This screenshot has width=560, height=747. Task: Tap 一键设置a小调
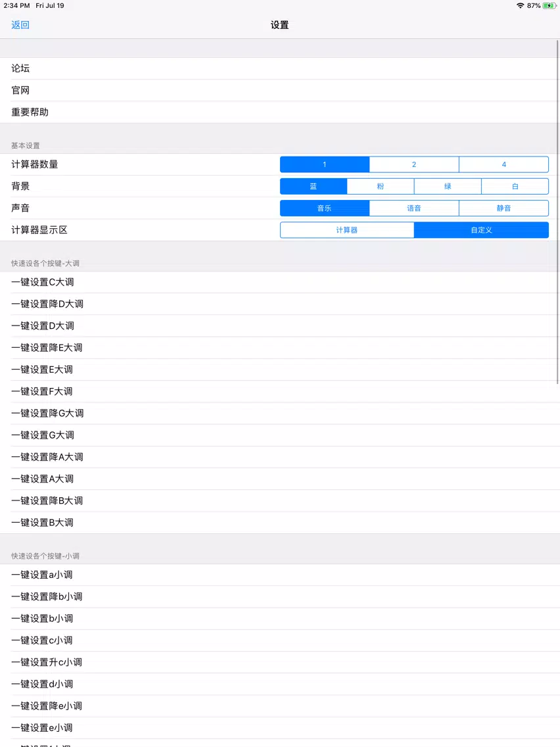[x=280, y=575]
